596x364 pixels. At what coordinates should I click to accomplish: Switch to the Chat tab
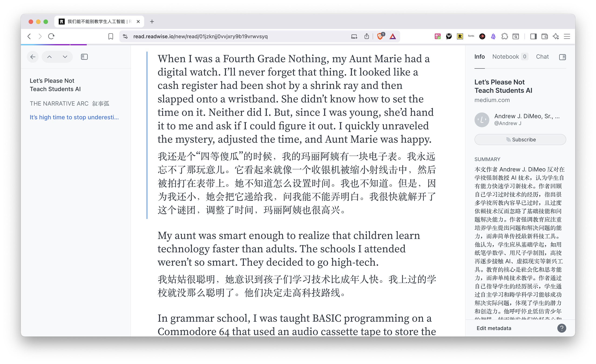click(x=542, y=57)
